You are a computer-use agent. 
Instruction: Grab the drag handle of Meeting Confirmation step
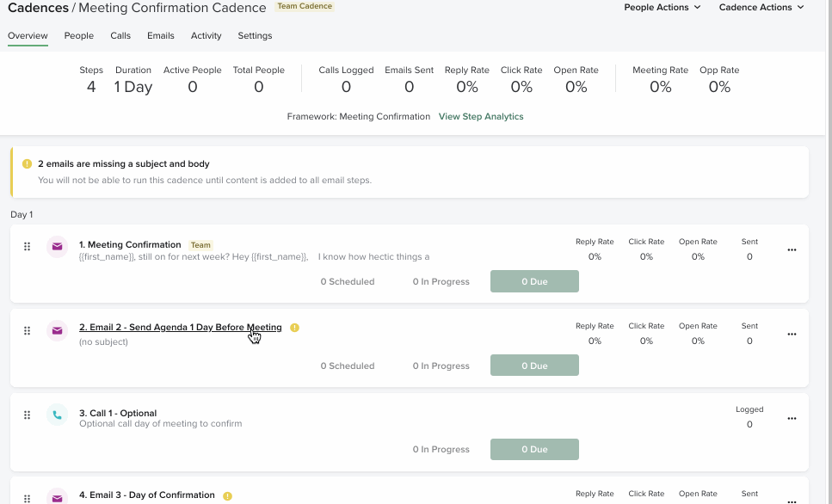[x=27, y=247]
